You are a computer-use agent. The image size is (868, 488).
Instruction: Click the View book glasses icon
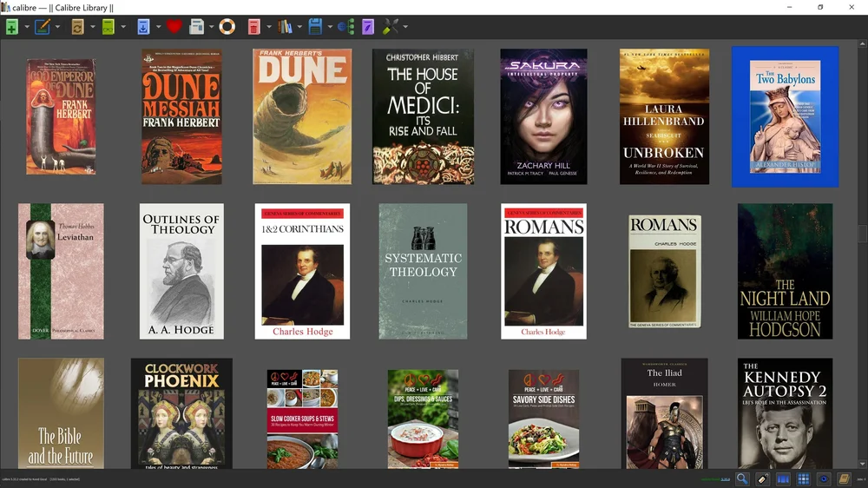tap(108, 27)
